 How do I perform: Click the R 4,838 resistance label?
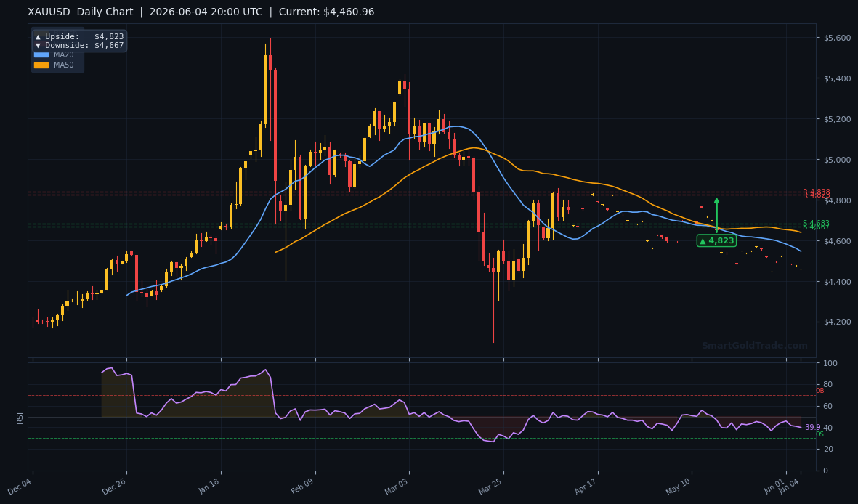[816, 192]
